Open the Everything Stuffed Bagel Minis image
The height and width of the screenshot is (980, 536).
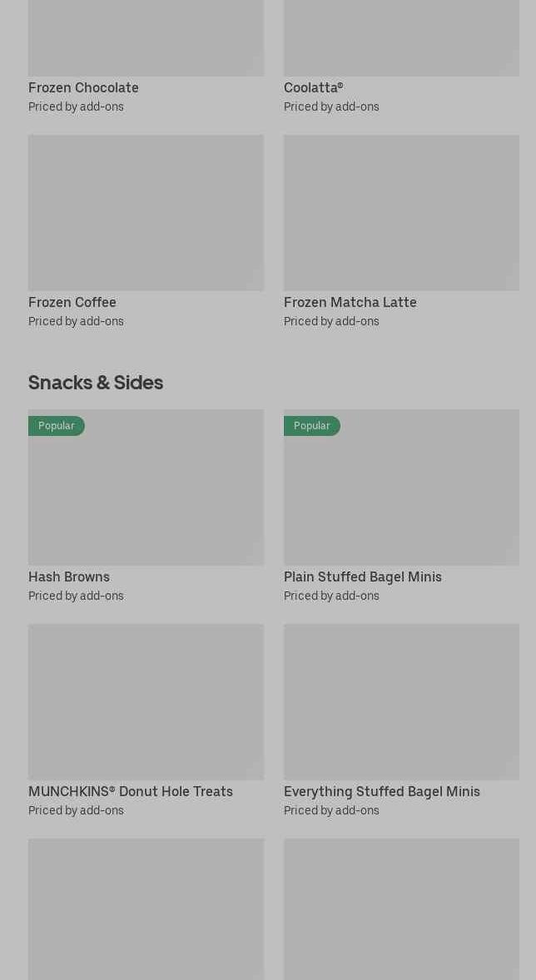(401, 702)
